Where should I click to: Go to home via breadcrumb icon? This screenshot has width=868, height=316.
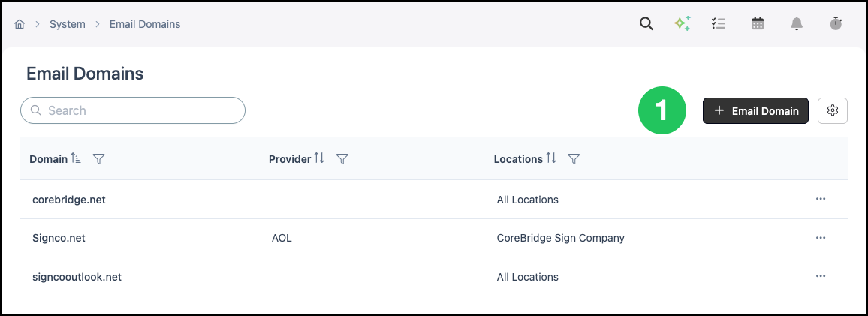20,24
